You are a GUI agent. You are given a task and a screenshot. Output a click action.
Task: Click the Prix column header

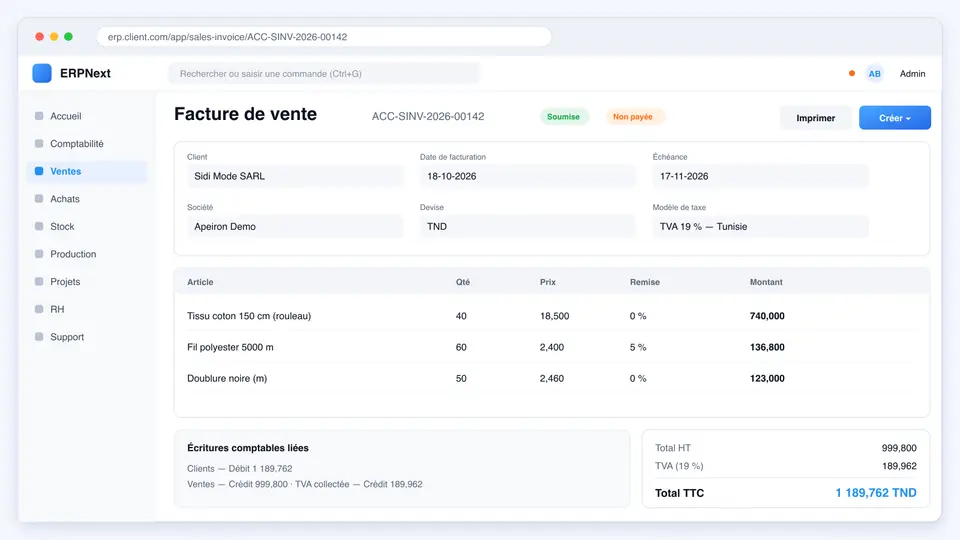tap(548, 282)
